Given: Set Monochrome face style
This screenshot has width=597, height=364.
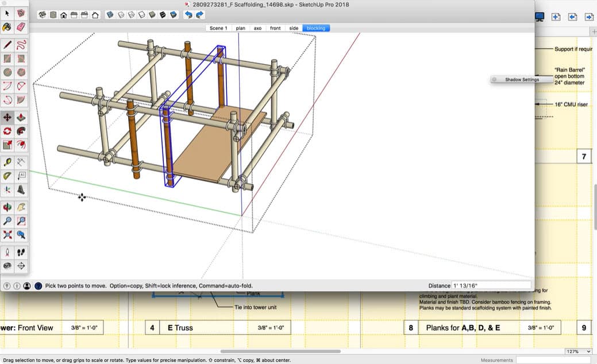Looking at the screenshot, I should 174,15.
